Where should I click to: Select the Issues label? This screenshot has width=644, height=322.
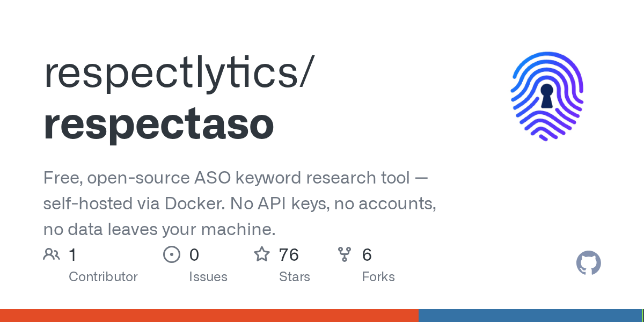(x=208, y=277)
